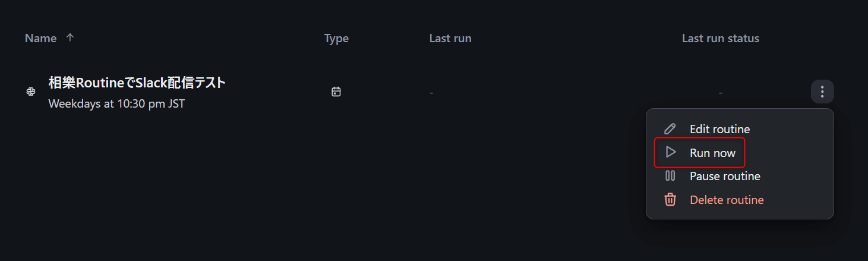Image resolution: width=868 pixels, height=261 pixels.
Task: Click the pencil icon for Edit routine
Action: coord(670,129)
